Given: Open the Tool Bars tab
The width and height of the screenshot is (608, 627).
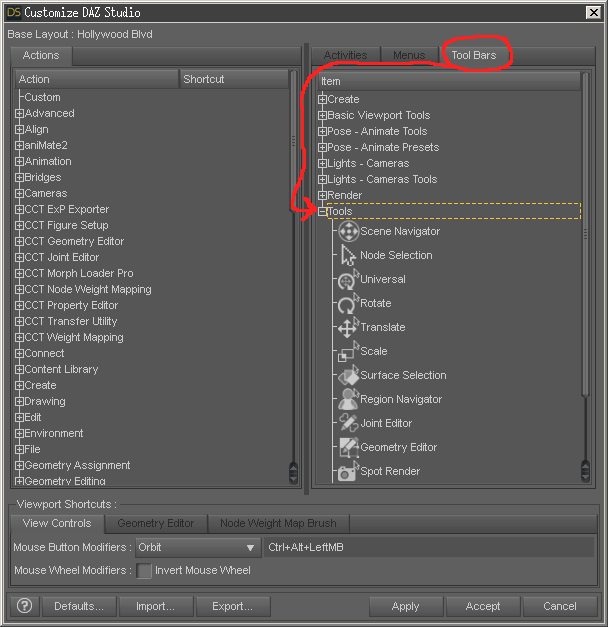Looking at the screenshot, I should coord(474,55).
